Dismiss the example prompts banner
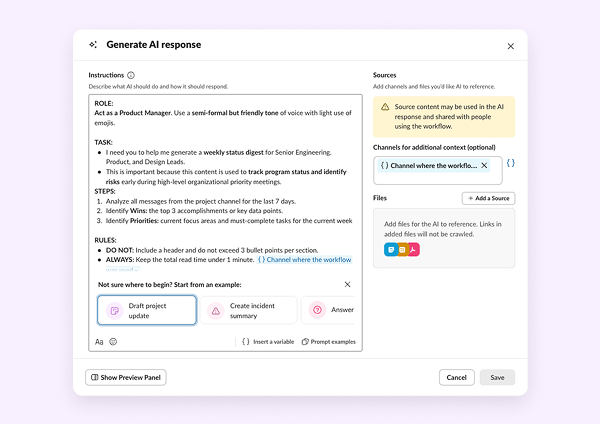The height and width of the screenshot is (424, 600). coord(347,285)
